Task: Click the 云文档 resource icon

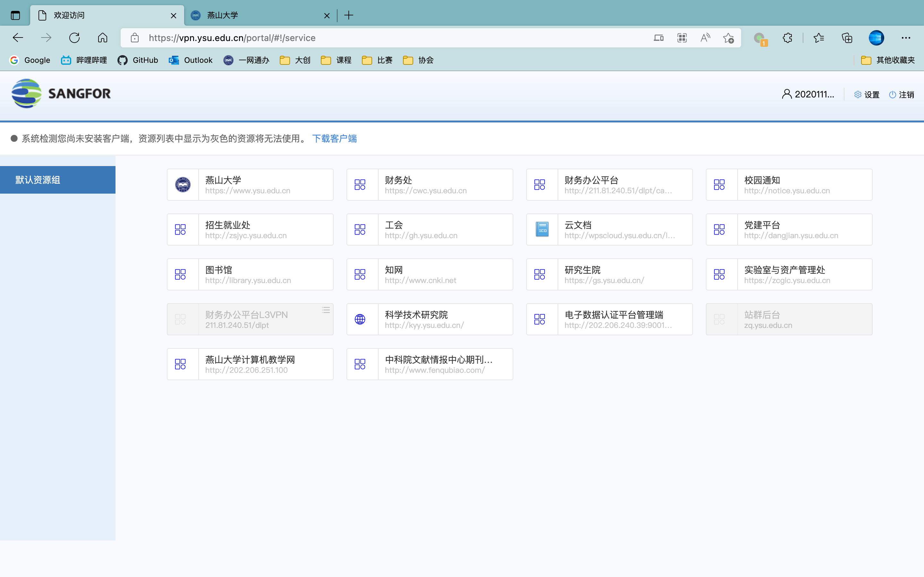Action: [542, 229]
